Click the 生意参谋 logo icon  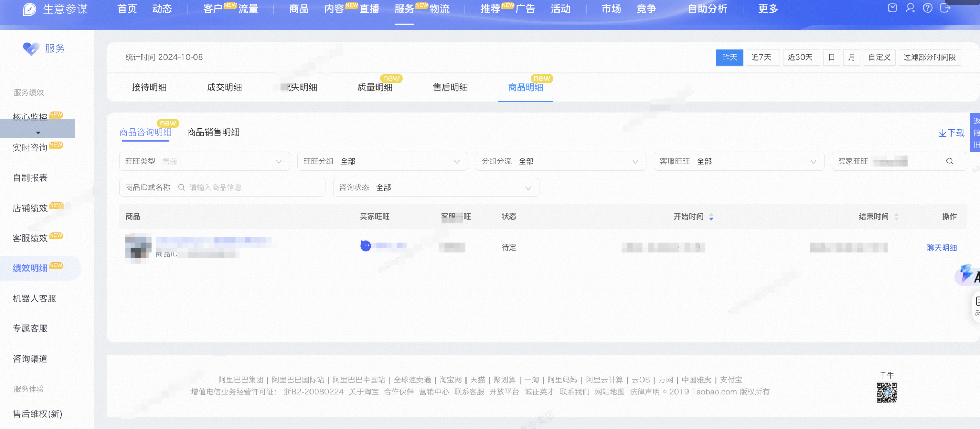[29, 9]
